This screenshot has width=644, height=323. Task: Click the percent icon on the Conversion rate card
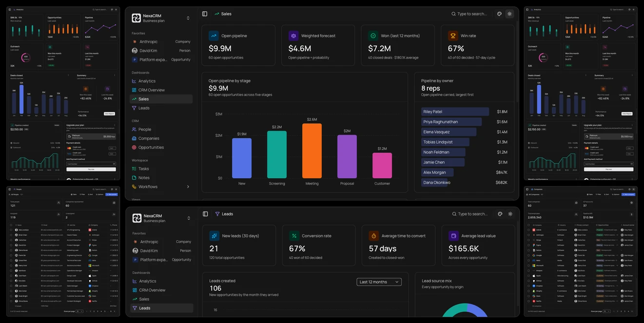(294, 236)
